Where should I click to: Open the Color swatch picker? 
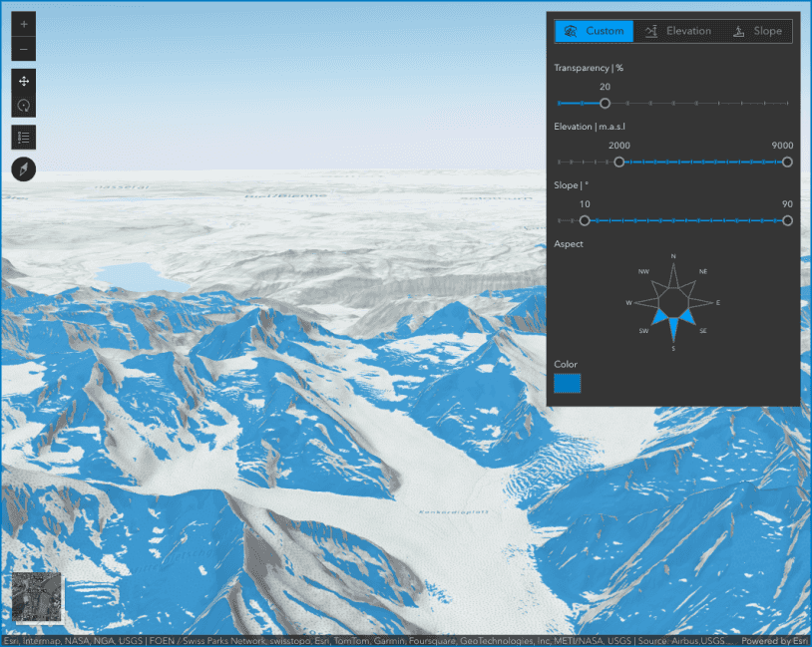(567, 382)
